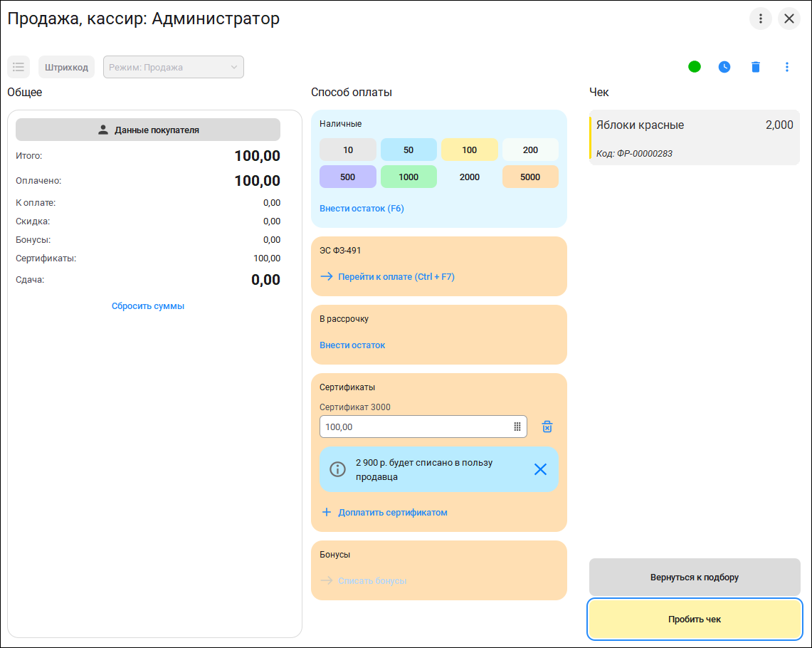
Task: Select the 1000 cash denomination button
Action: pos(408,177)
